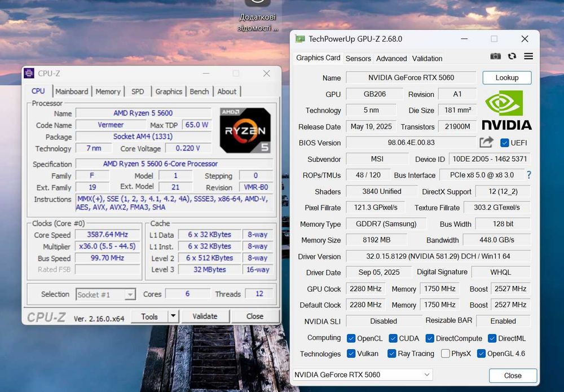This screenshot has height=392, width=564.
Task: Click the Code Name value Vermeer
Action: (111, 125)
